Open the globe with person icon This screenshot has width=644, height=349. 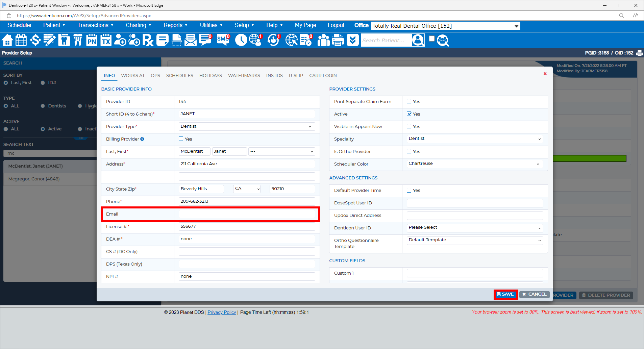click(x=255, y=40)
